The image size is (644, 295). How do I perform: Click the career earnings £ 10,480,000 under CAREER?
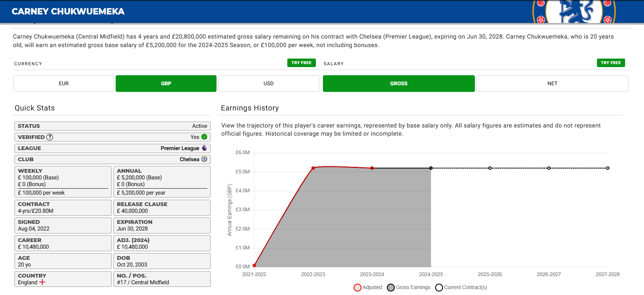[x=33, y=247]
